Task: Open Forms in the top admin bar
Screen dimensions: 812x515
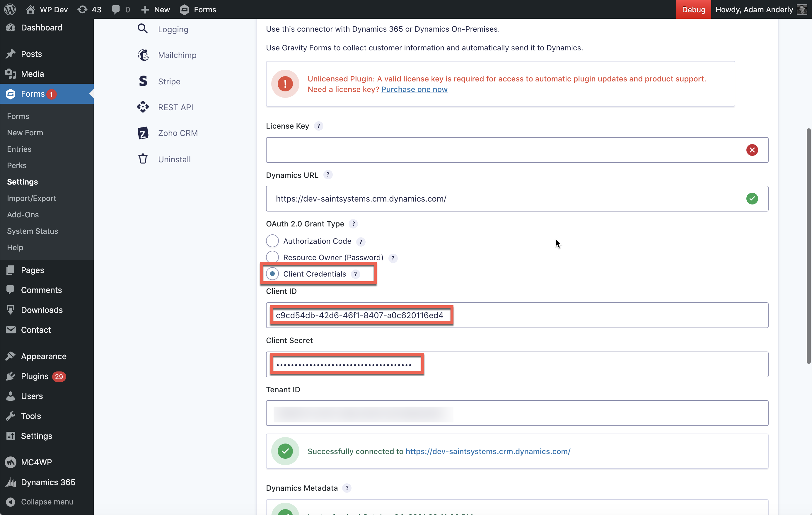Action: click(198, 9)
